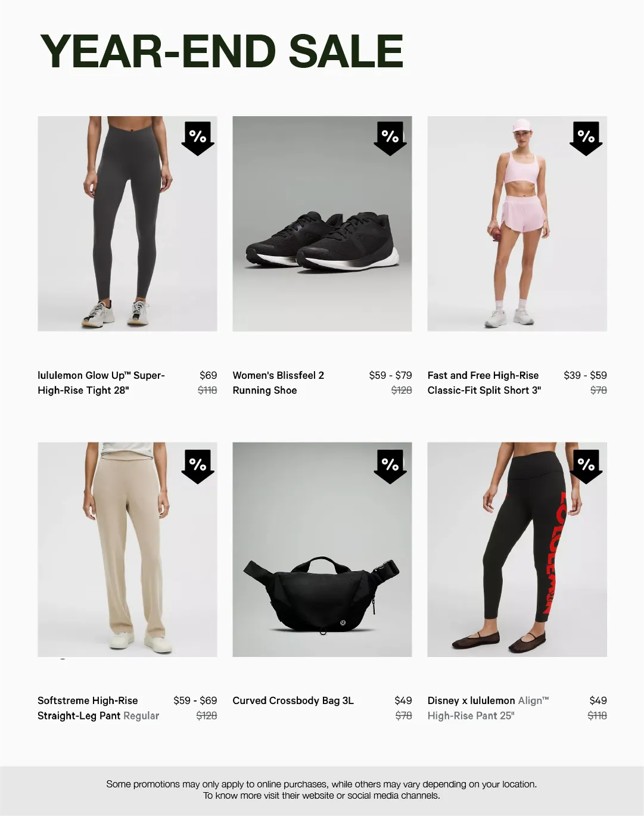644x816 pixels.
Task: Select Women's Blissfeel 2 Running Shoe title
Action: coord(278,382)
